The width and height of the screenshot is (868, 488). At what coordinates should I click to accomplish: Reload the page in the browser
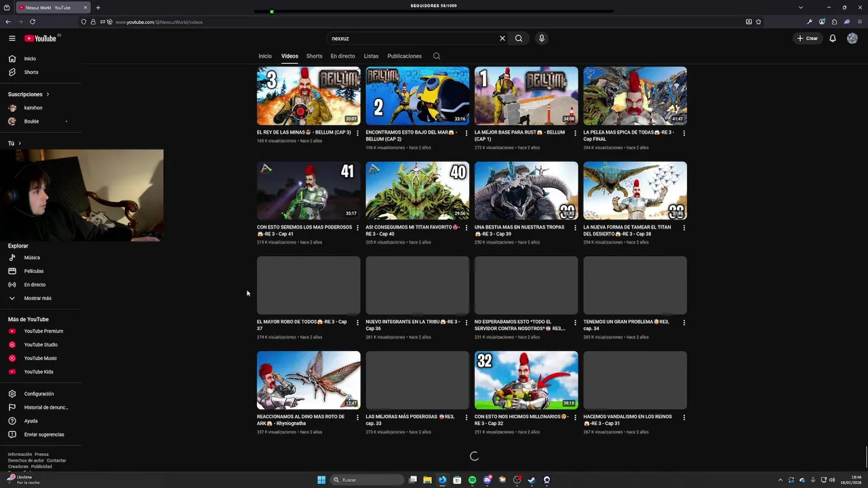[32, 22]
